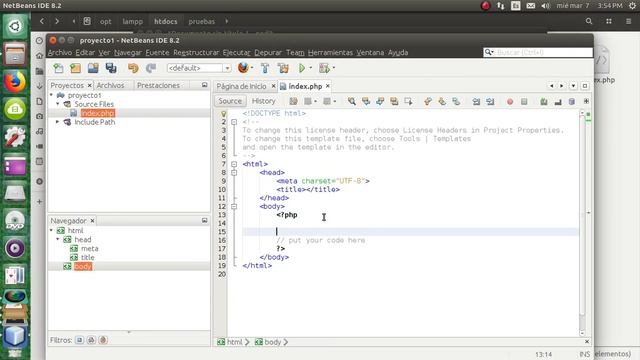Click the Shift Line Right icon
Viewport: 640px width, 360px height.
490,101
